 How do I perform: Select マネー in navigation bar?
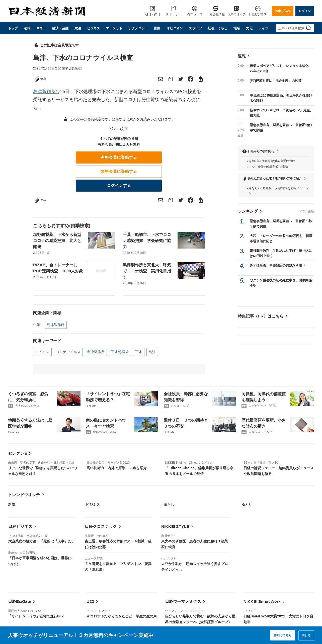point(41,28)
